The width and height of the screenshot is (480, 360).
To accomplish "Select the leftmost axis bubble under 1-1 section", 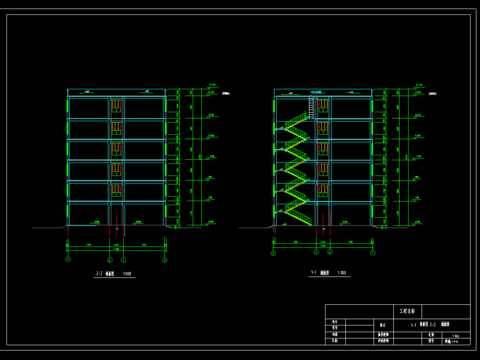I will 273,253.
